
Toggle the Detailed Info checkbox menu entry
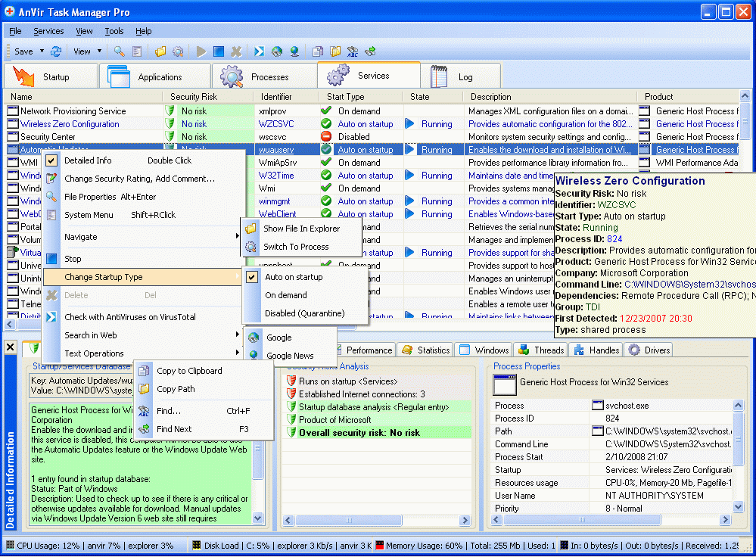88,160
